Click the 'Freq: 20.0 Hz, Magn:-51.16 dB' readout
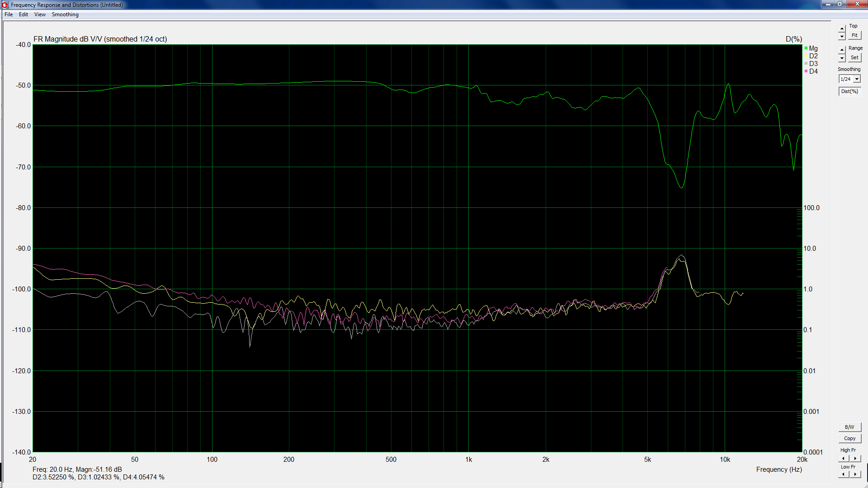The height and width of the screenshot is (488, 868). (77, 469)
